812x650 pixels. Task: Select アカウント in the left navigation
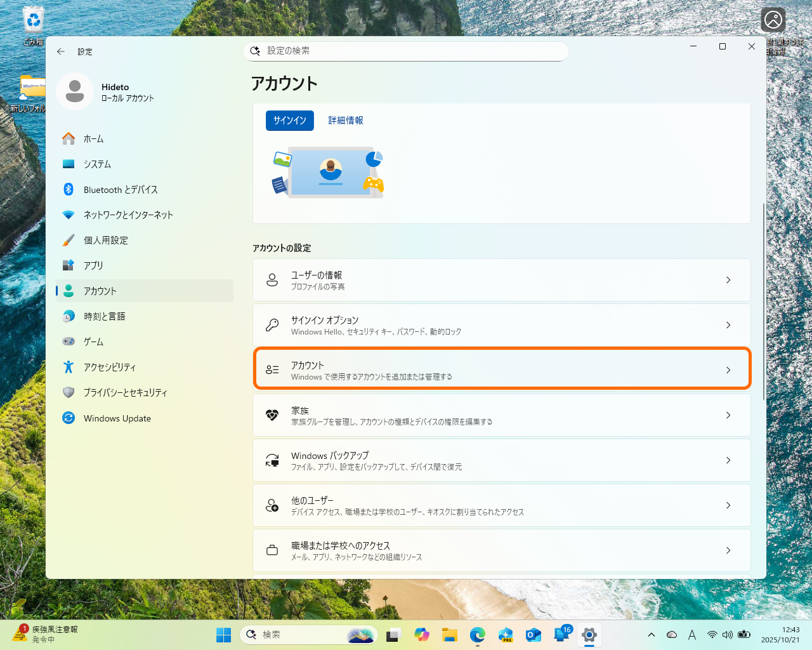(145, 291)
